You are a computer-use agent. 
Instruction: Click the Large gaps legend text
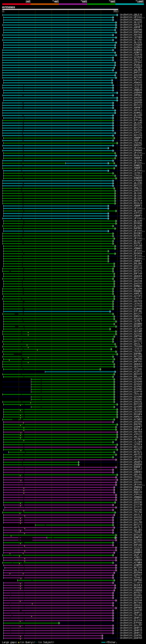[x=28, y=642]
